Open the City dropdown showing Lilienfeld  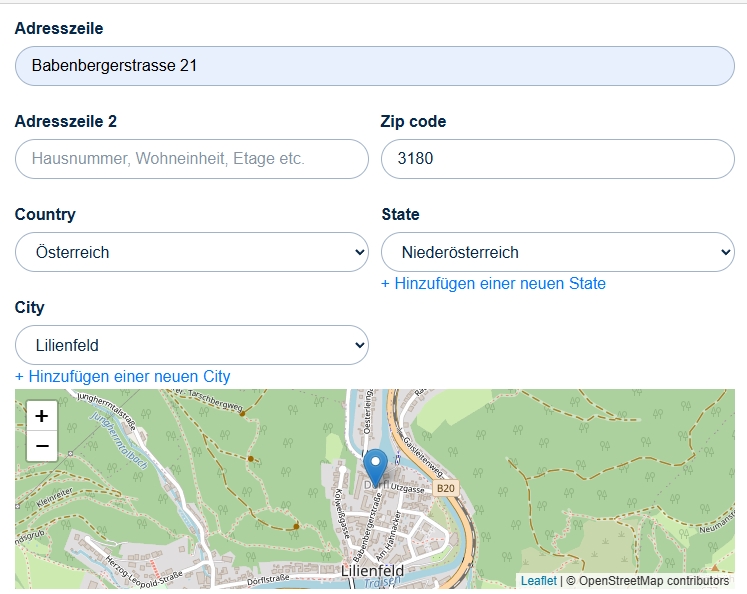(x=192, y=345)
